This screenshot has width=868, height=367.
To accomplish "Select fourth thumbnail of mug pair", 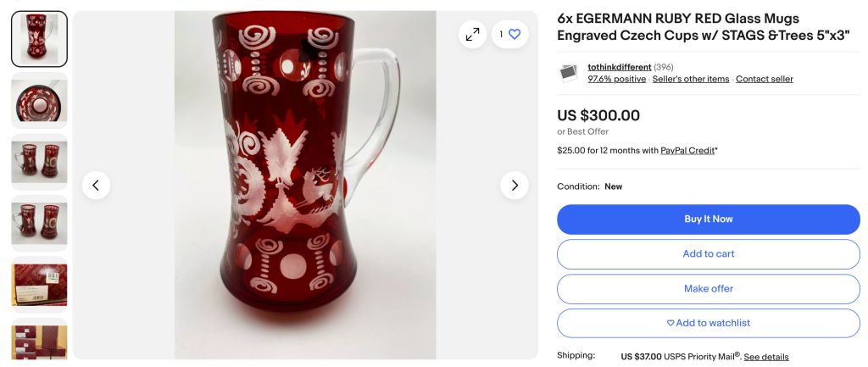I will pyautogui.click(x=39, y=223).
